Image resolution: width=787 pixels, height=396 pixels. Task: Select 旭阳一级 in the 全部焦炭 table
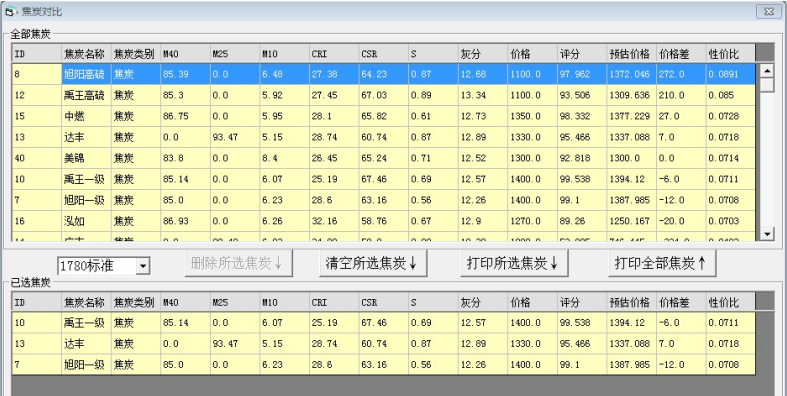[x=384, y=200]
